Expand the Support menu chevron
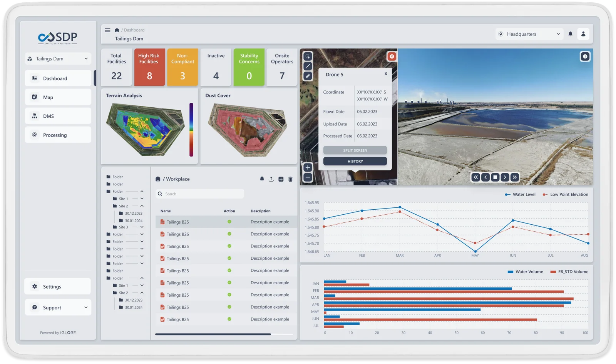 point(86,307)
